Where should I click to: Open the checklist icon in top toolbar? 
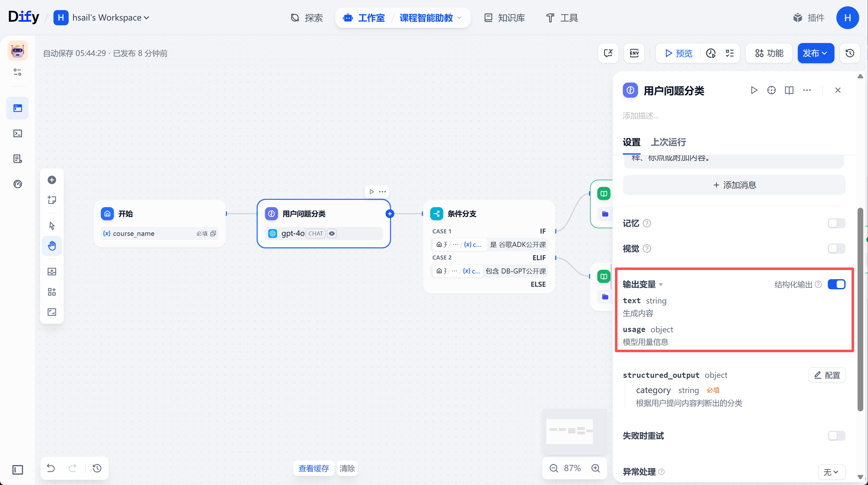tap(730, 53)
